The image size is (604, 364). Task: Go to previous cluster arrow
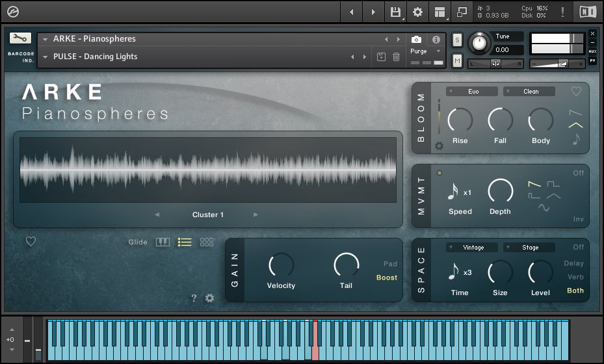[x=157, y=214]
